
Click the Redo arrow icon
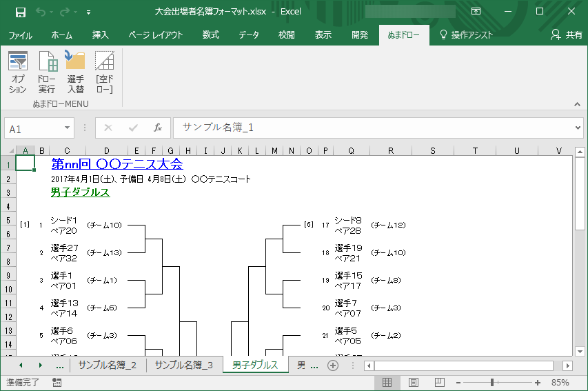pyautogui.click(x=65, y=12)
